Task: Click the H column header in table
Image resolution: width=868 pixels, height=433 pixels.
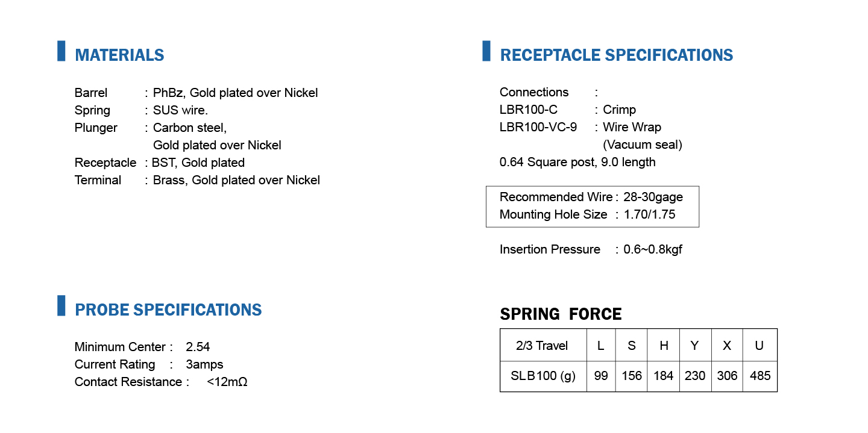Action: click(664, 346)
